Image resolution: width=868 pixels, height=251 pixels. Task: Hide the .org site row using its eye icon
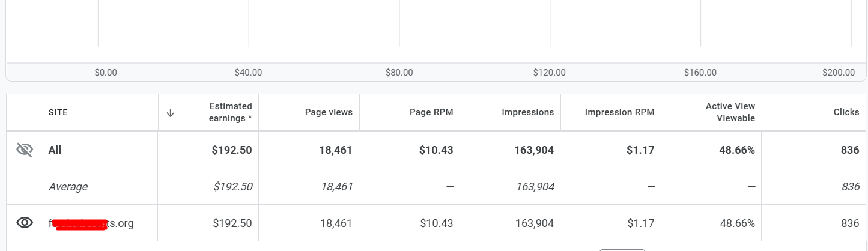click(x=25, y=223)
